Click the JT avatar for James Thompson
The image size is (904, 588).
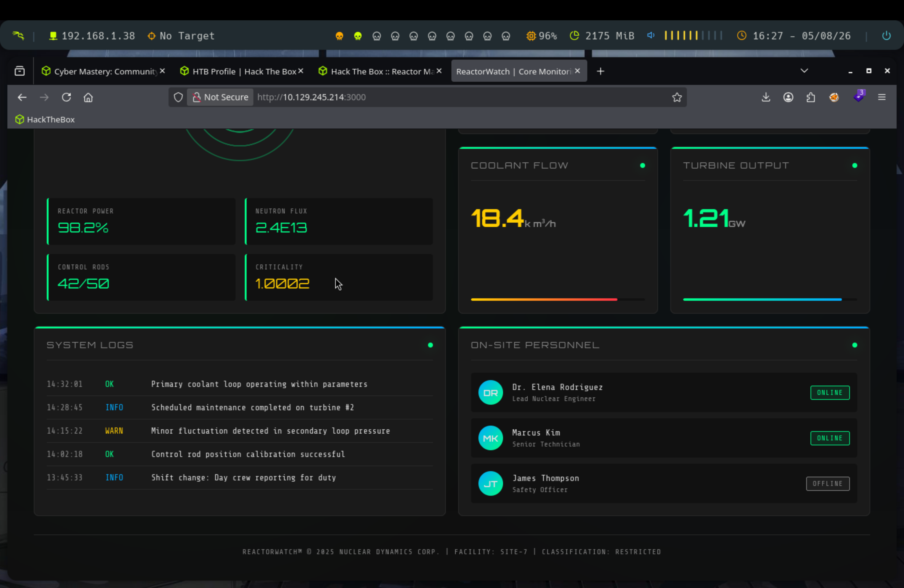[x=490, y=483]
